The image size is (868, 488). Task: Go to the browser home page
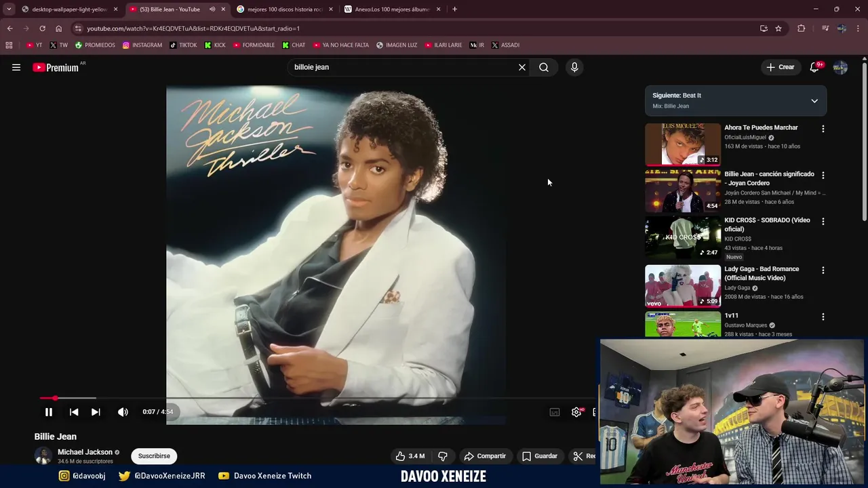tap(58, 28)
